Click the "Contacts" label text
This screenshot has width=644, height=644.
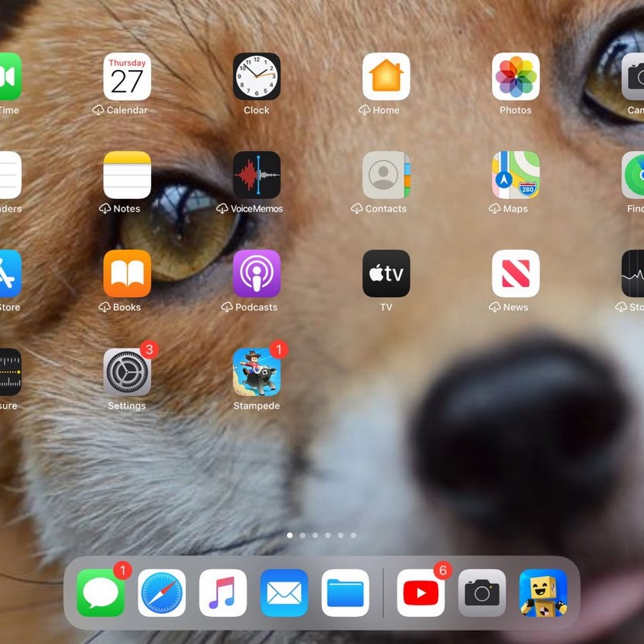tap(386, 209)
